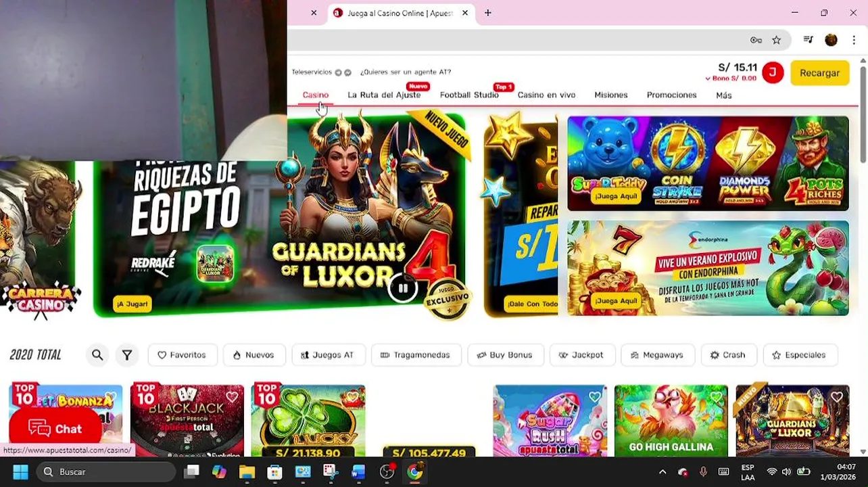Click ¡Dale Con Todo! banner button

tap(531, 304)
